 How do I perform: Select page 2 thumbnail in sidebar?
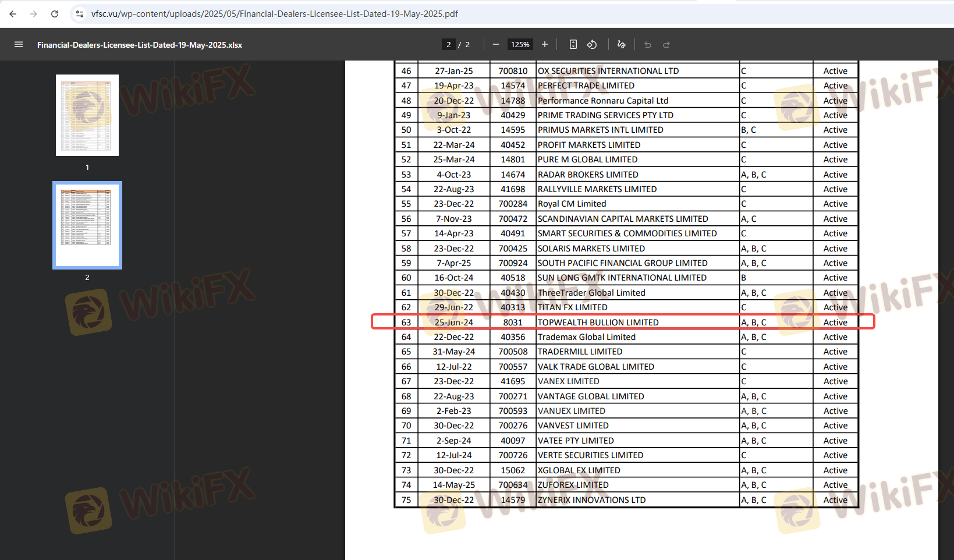click(x=87, y=225)
